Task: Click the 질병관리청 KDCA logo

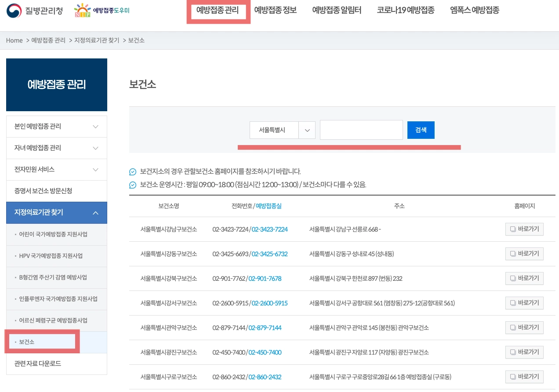Action: pyautogui.click(x=33, y=10)
